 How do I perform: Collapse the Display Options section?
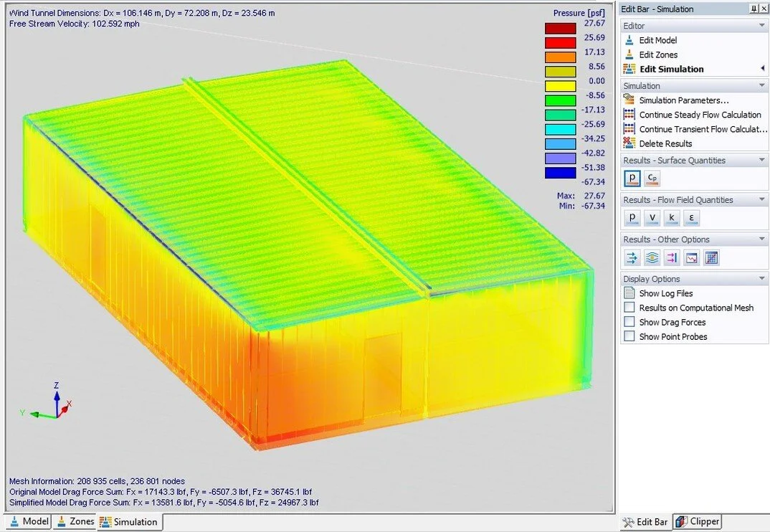point(761,278)
